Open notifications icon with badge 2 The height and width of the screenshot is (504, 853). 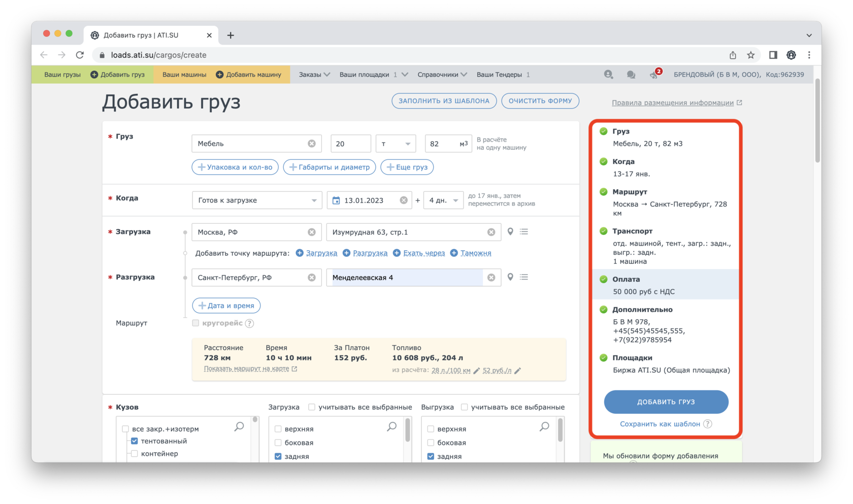point(654,75)
